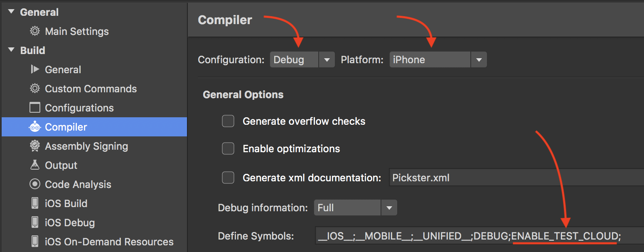Screen dimensions: 644x252
Task: Click the Pickster.xml documentation field
Action: [516, 178]
